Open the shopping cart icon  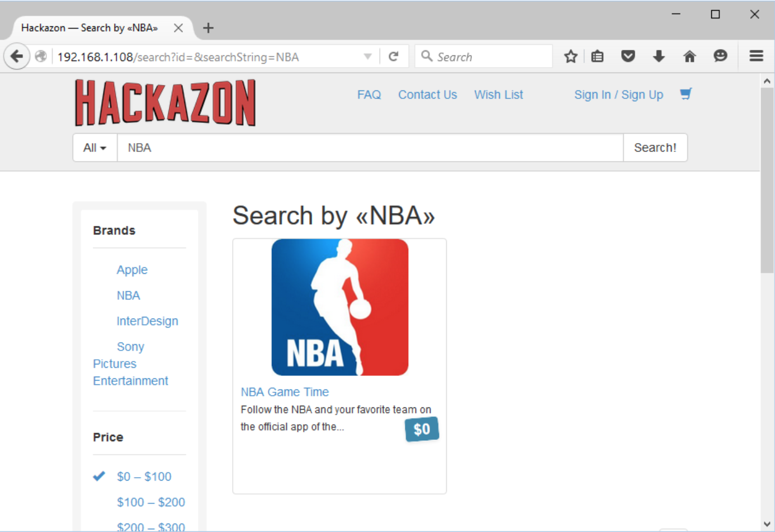pyautogui.click(x=686, y=94)
